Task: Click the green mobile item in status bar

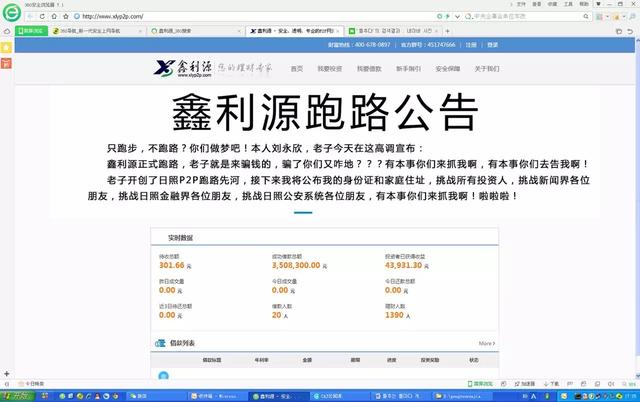Action: [480, 384]
